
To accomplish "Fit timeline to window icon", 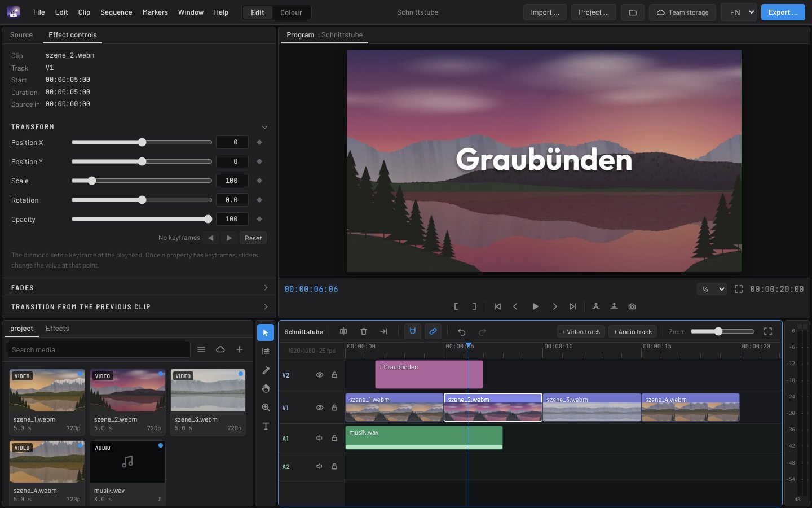I will click(768, 332).
